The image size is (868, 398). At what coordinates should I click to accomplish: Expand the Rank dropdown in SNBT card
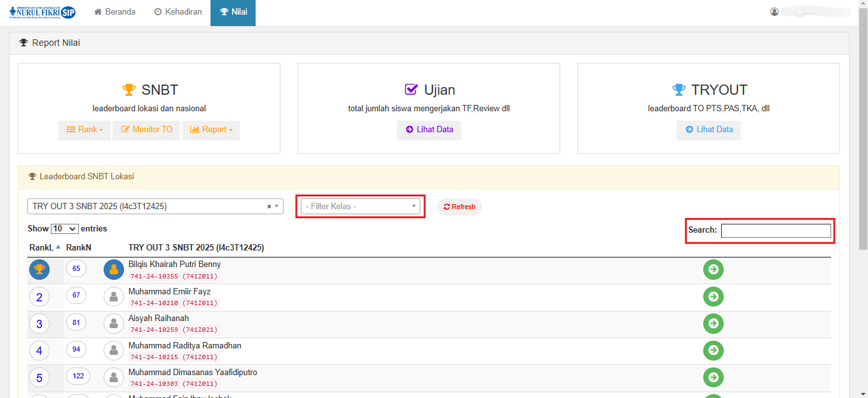(85, 130)
